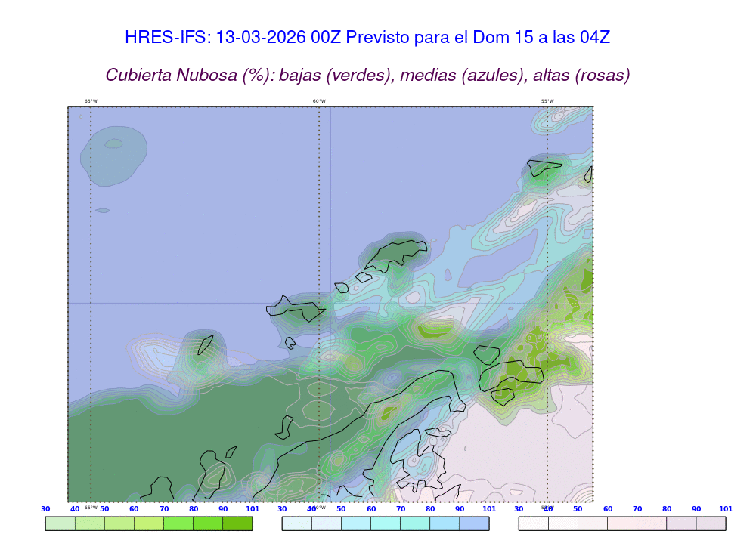Click the 65°W longitude label above the map
The width and height of the screenshot is (756, 534).
91,101
